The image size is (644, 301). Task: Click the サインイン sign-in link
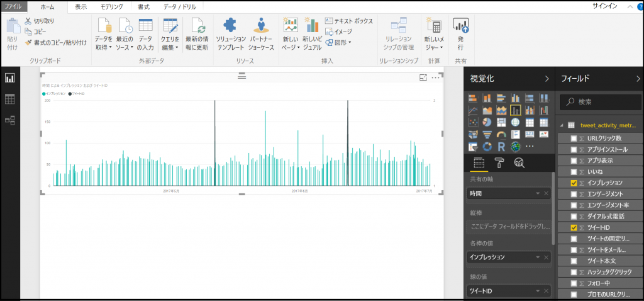pyautogui.click(x=605, y=6)
